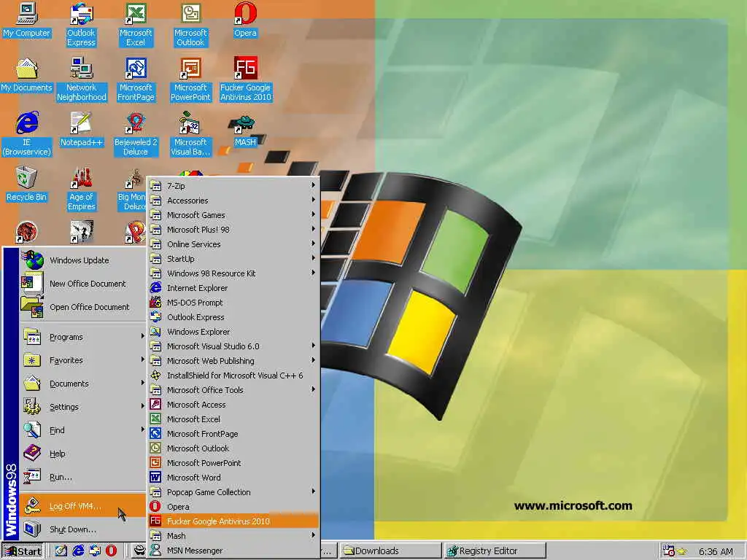
Task: Expand the Online Services folder
Action: pyautogui.click(x=233, y=244)
